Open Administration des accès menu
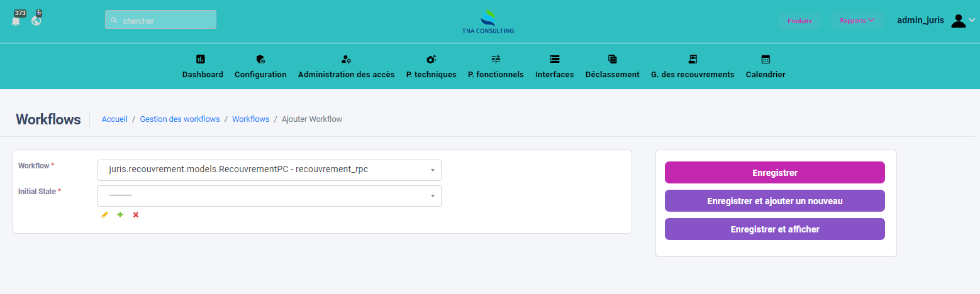980x294 pixels. (346, 67)
